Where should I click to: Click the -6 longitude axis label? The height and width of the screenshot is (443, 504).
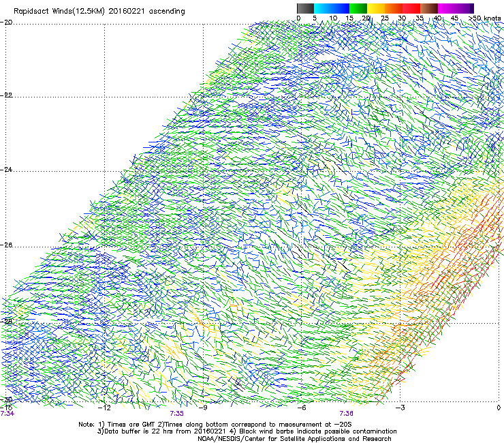302,408
